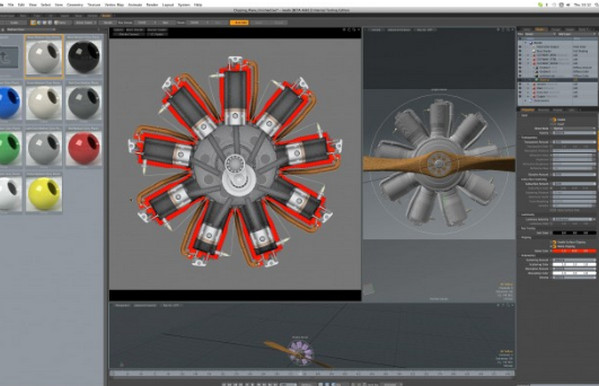This screenshot has width=599, height=386.
Task: Pick the Absorption Color white swatch
Action: coord(574,273)
